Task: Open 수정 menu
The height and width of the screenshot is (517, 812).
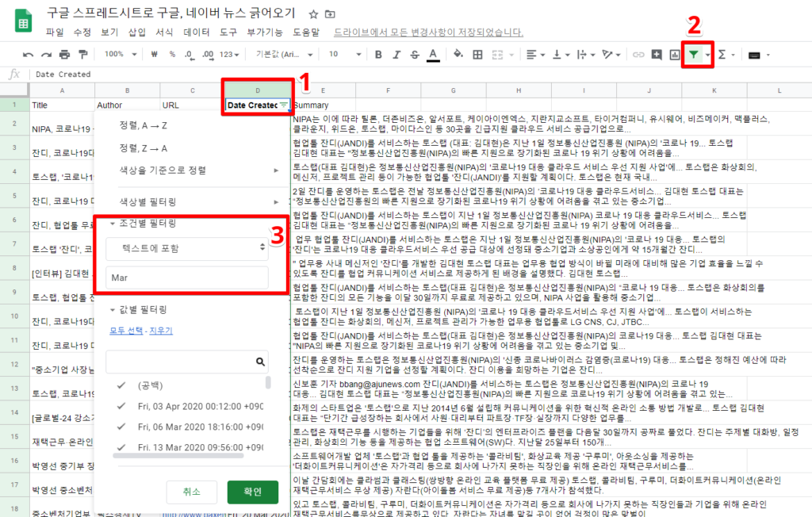Action: click(x=82, y=33)
